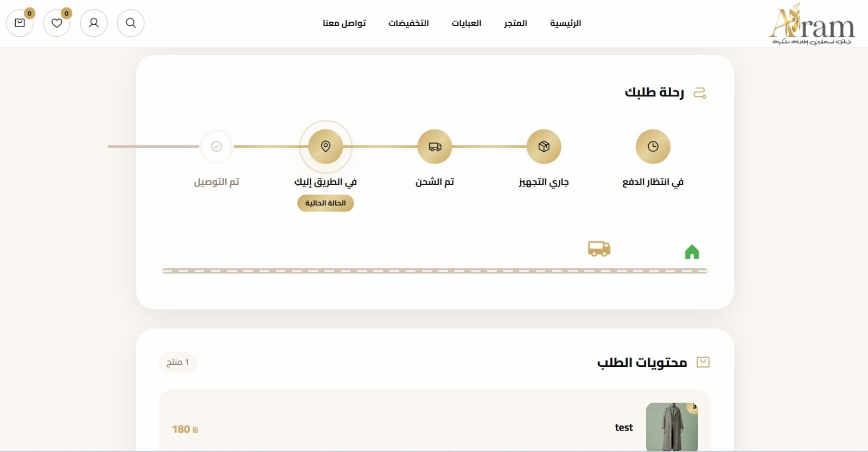868x452 pixels.
Task: Click the الحالة الحالية current status badge
Action: click(x=325, y=203)
